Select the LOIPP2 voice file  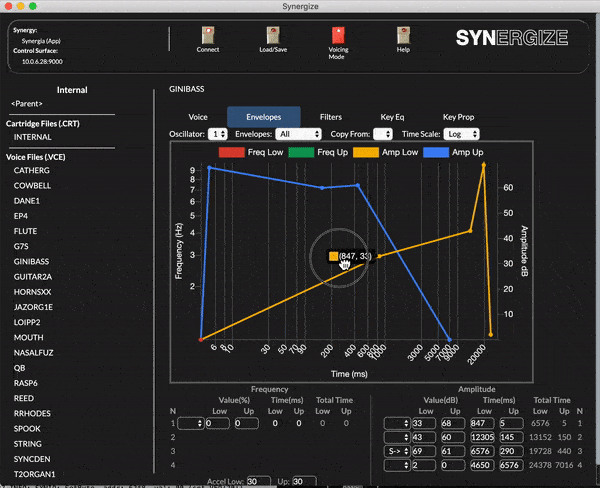click(27, 322)
